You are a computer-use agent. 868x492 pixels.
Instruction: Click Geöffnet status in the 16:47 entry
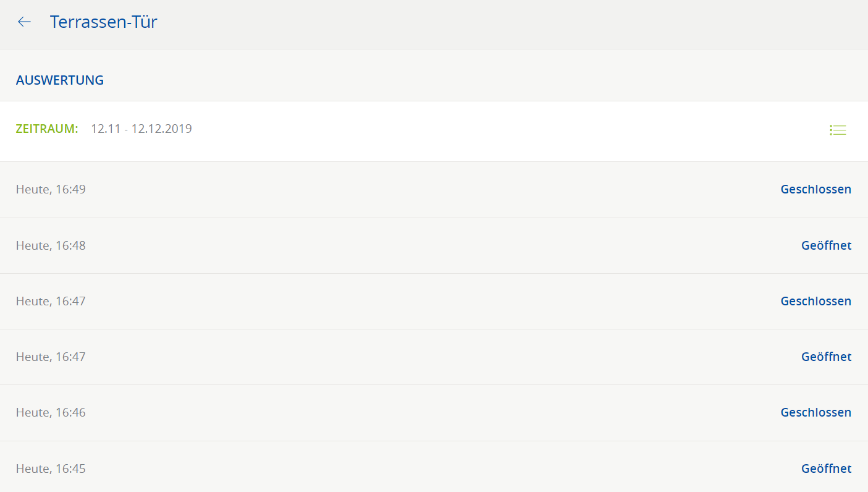(826, 357)
